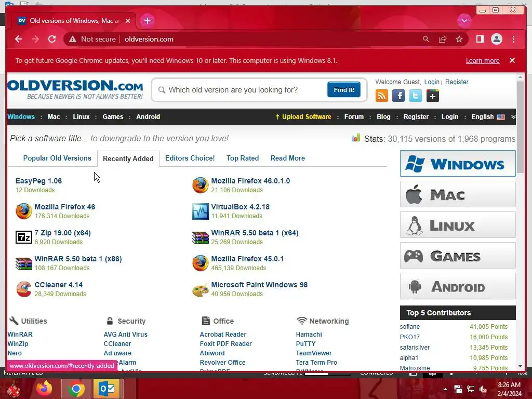532x399 pixels.
Task: Open the Android platform banner button
Action: click(x=458, y=286)
